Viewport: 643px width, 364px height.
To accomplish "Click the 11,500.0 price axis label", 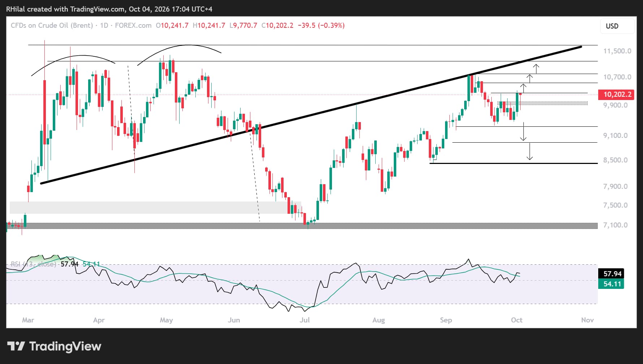I will click(x=617, y=51).
